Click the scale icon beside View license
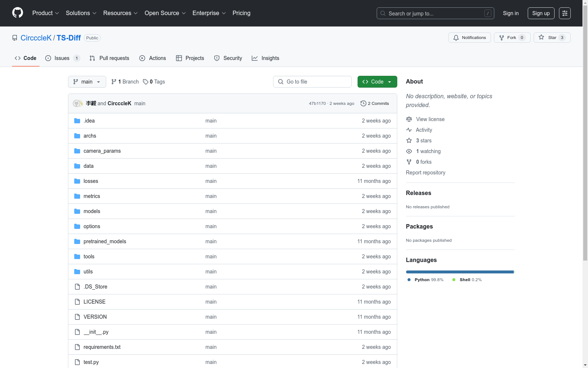Image resolution: width=588 pixels, height=368 pixels. 409,119
